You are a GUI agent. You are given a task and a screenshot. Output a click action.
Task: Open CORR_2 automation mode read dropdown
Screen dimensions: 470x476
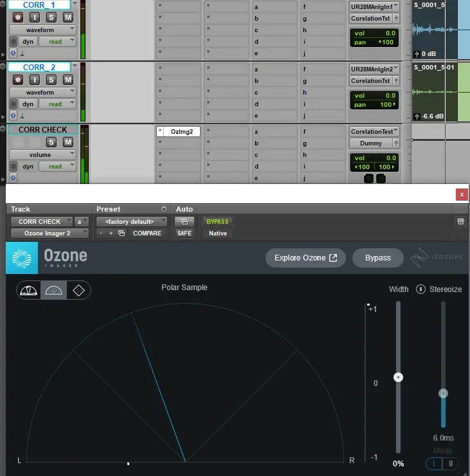point(57,104)
